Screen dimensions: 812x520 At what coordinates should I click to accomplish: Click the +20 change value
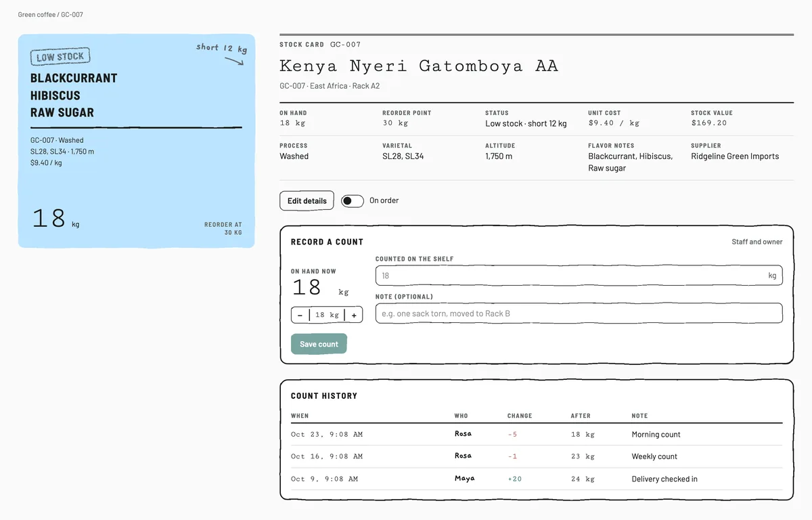pyautogui.click(x=514, y=479)
